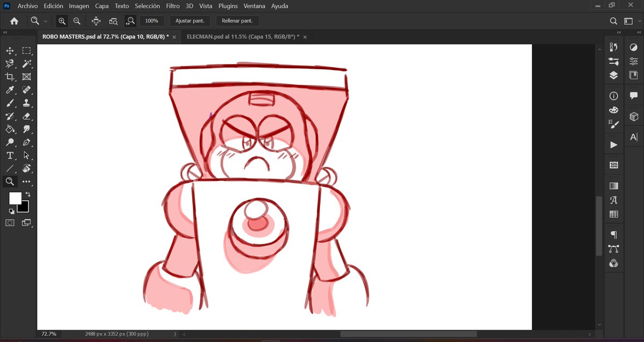The image size is (644, 342).
Task: Open the Paragraph panel icon
Action: click(x=613, y=235)
